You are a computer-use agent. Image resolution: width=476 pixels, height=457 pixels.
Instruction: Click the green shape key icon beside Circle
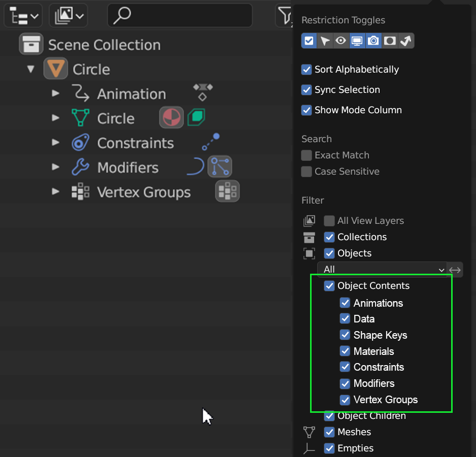[x=196, y=118]
